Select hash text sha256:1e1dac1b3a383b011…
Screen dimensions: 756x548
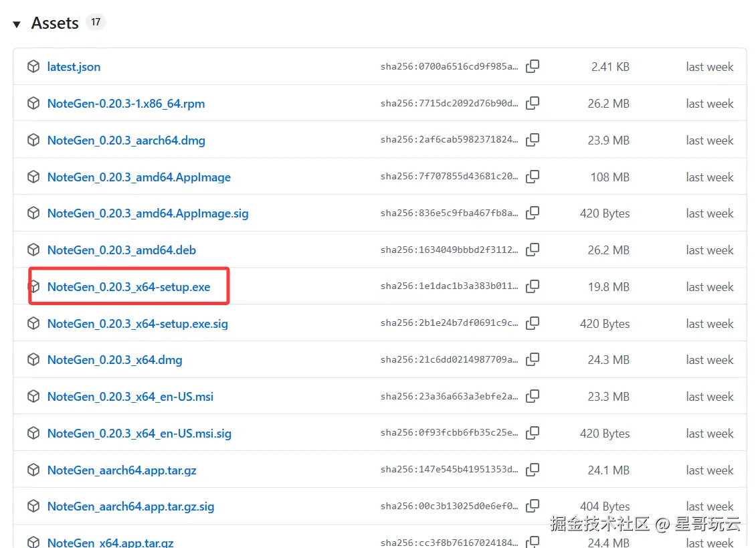click(450, 286)
